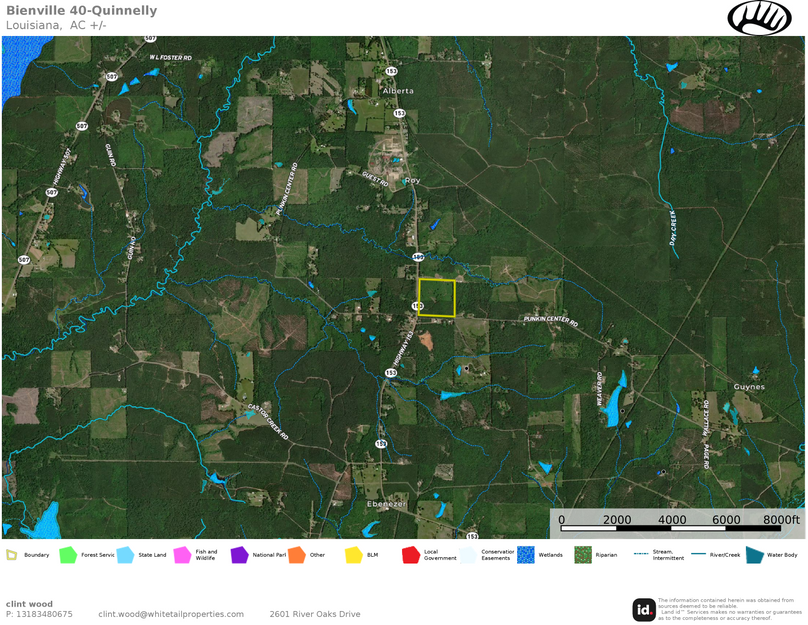Select the yellow-outlined parcel on the map

(436, 298)
